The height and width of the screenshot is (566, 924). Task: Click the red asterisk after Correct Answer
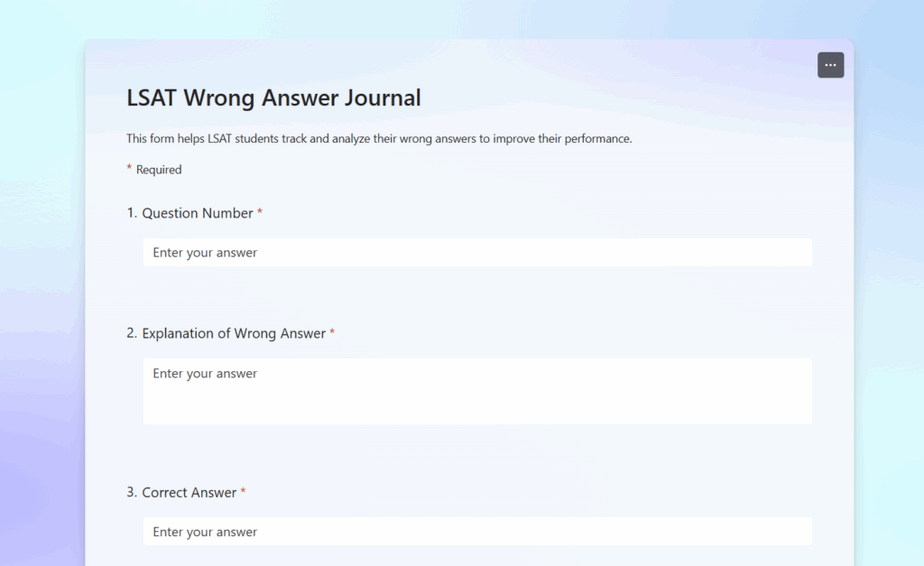coord(243,491)
